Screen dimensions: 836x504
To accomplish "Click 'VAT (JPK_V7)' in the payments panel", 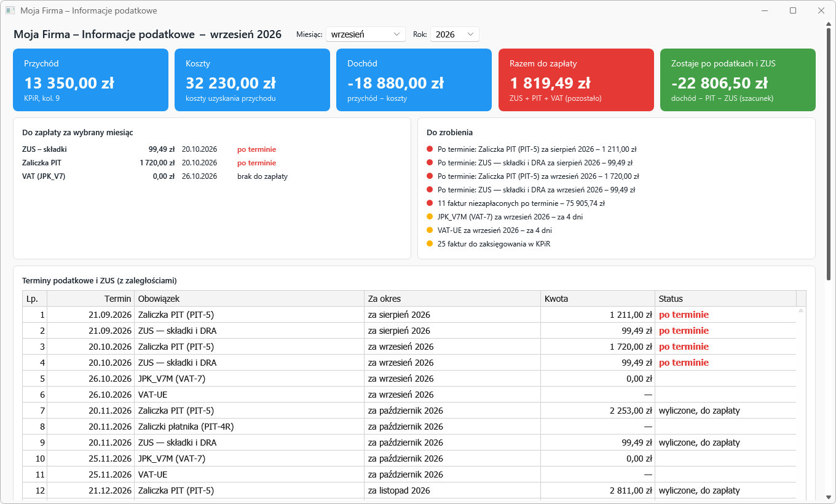I will (44, 176).
